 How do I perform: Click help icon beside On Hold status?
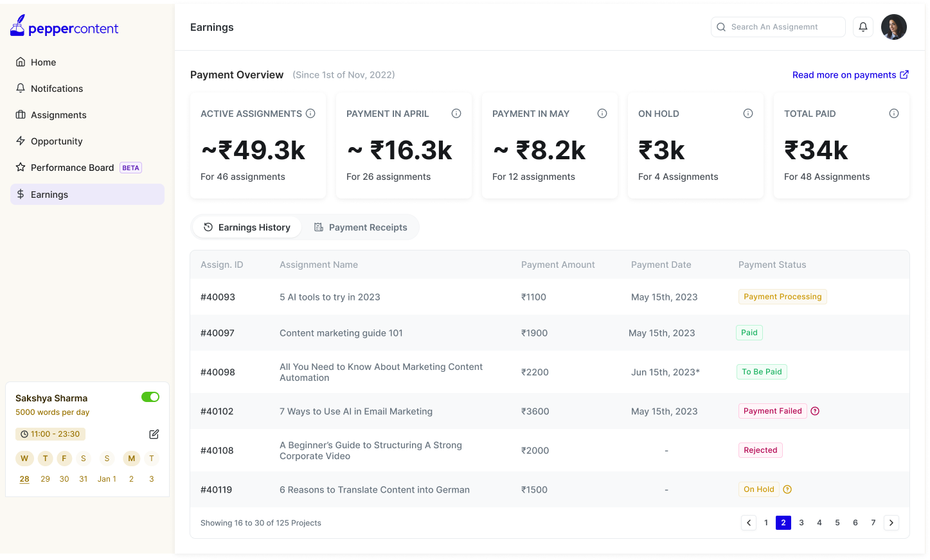787,489
